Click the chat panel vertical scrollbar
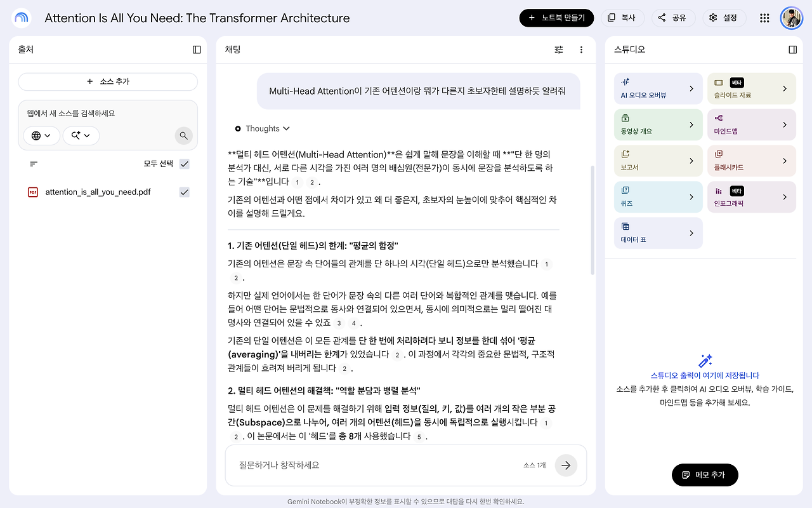This screenshot has width=812, height=508. (x=593, y=220)
